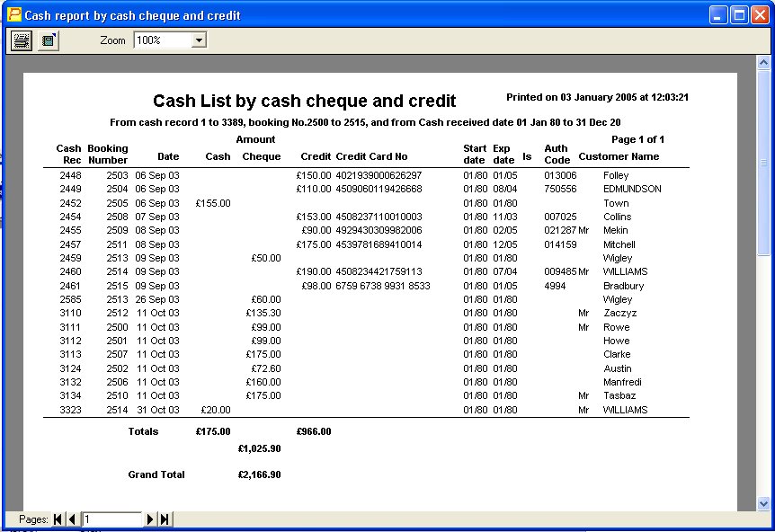Click the £155.00 cash amount

[213, 203]
